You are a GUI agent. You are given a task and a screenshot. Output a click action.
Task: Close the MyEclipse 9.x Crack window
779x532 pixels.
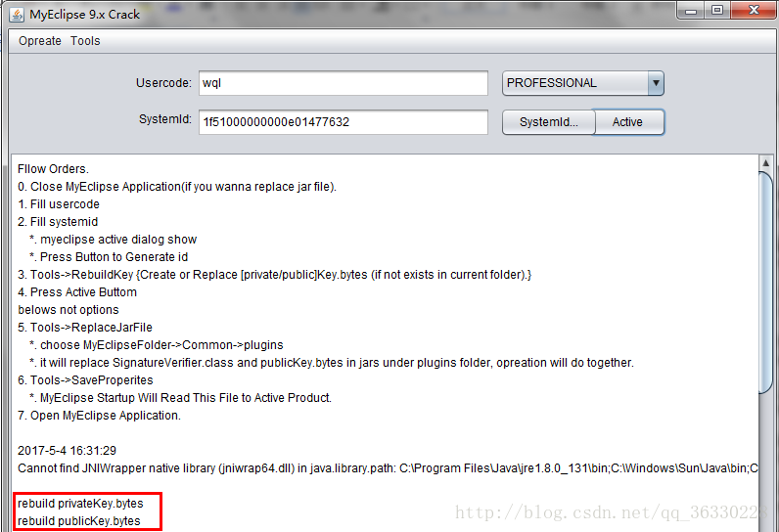click(x=754, y=11)
